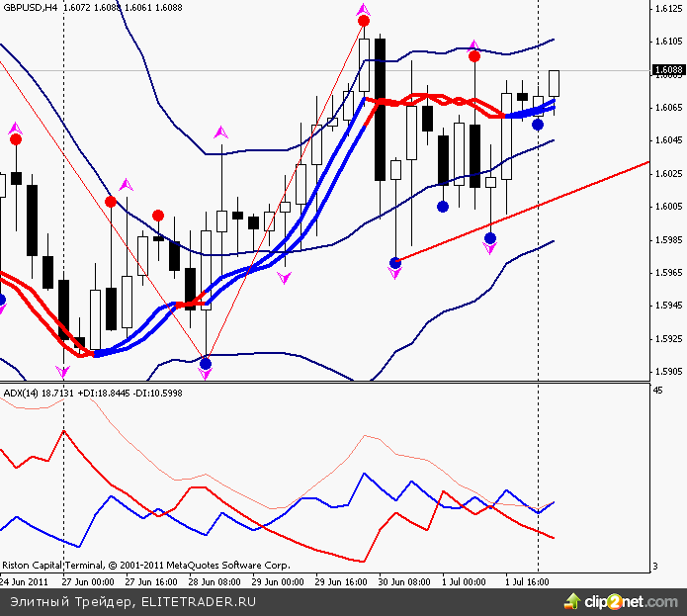Click the red dot at the far left edge
The height and width of the screenshot is (616, 687).
15,139
